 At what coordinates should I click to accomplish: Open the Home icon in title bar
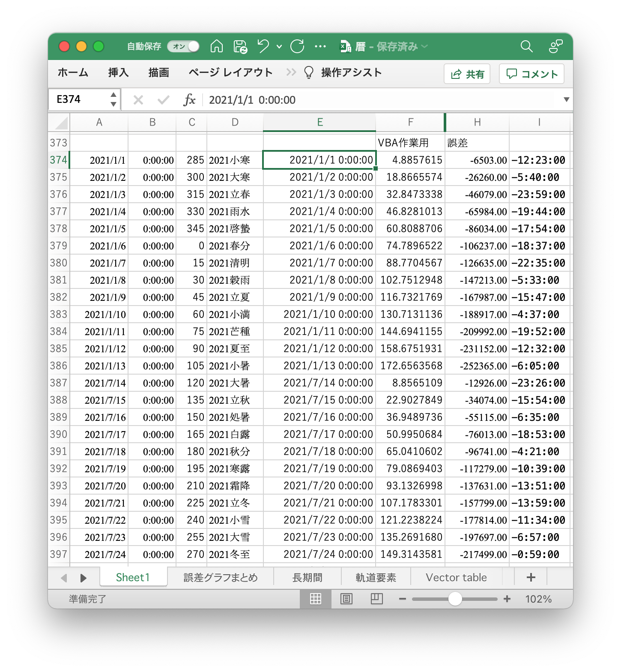217,46
